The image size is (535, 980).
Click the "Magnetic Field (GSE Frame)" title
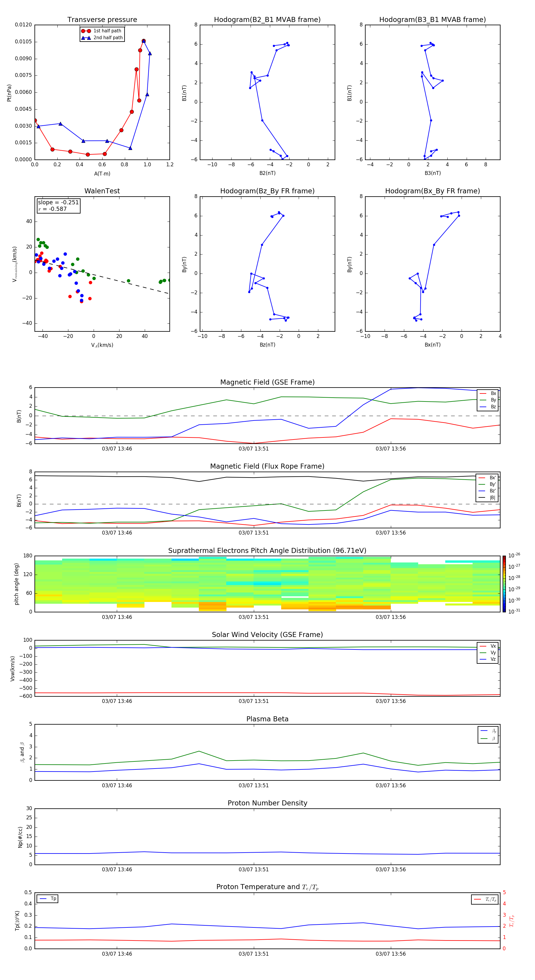point(267,382)
